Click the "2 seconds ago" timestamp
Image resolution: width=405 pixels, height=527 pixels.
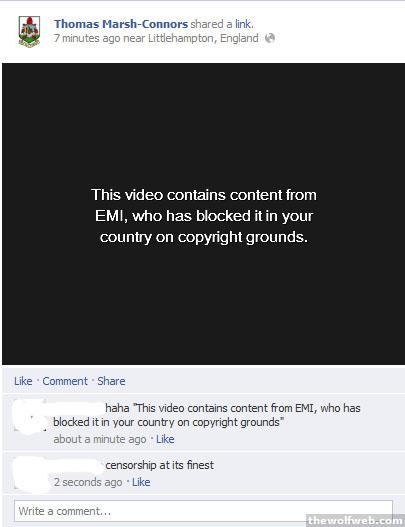88,482
